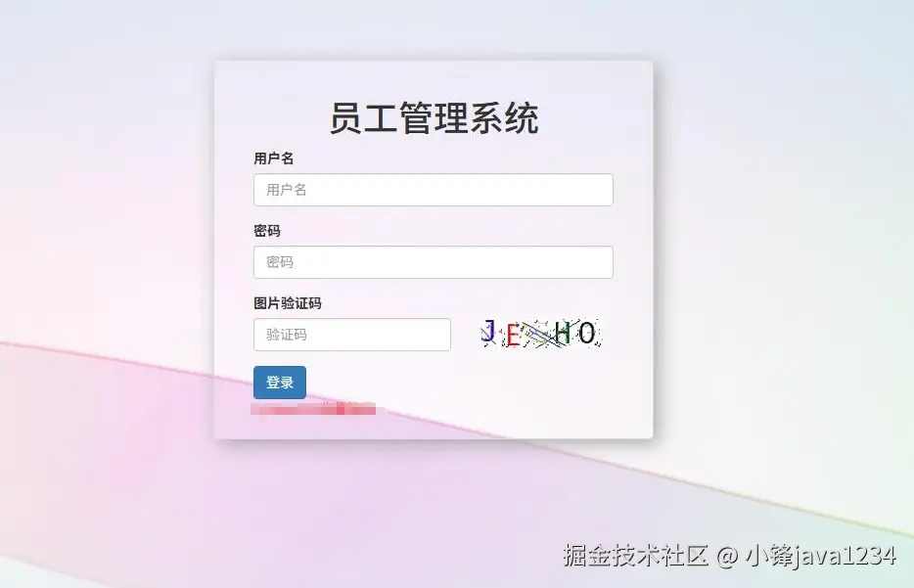914x588 pixels.
Task: Click the 小锋java1234 author watermark
Action: (821, 556)
